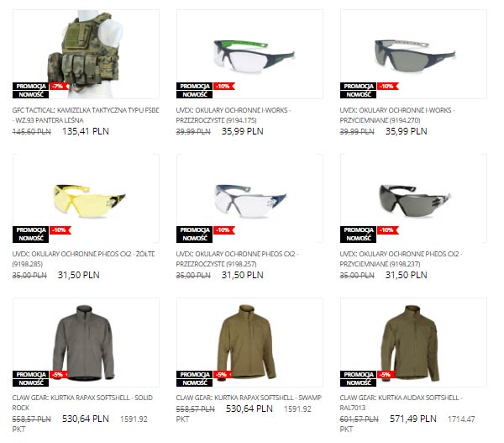
Task: Open Uvex Pheos CX2 Przyciemniane title link
Action: pyautogui.click(x=401, y=259)
